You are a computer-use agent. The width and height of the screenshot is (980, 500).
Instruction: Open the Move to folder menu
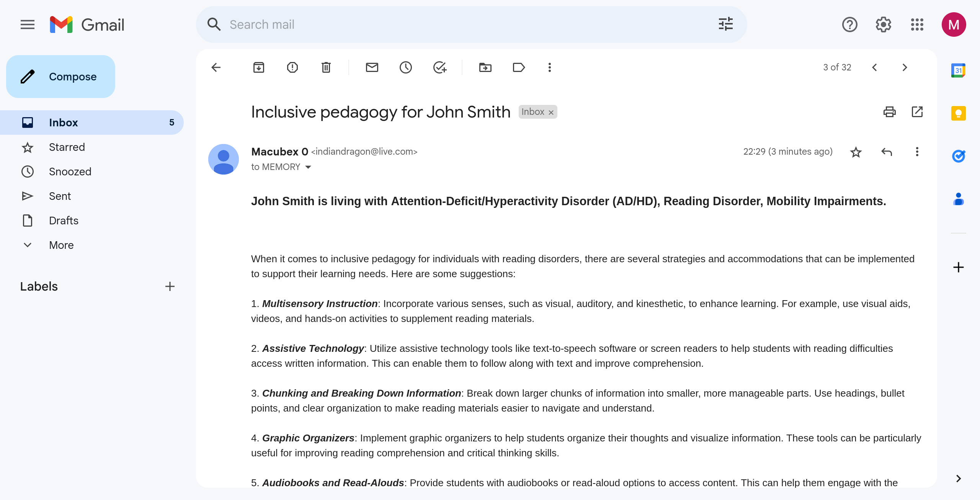pyautogui.click(x=485, y=67)
